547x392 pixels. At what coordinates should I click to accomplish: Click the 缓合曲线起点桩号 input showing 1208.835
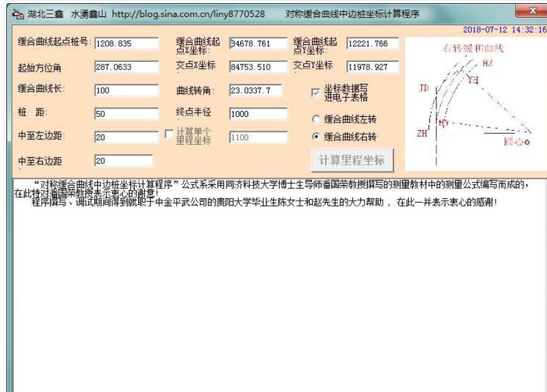pyautogui.click(x=126, y=45)
